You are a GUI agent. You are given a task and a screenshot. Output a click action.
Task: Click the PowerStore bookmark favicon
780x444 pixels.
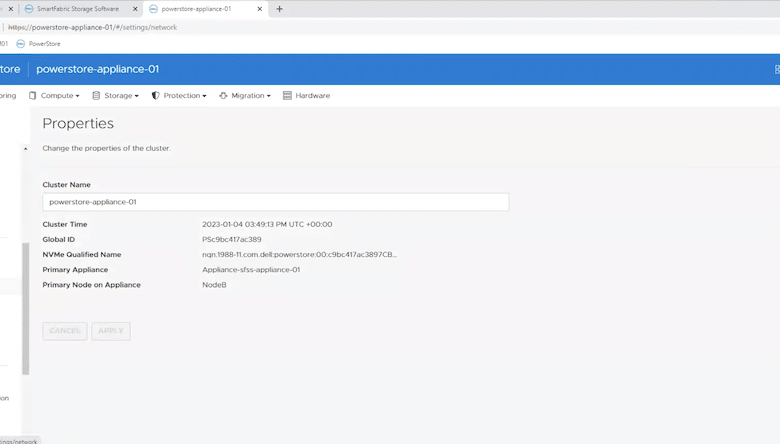click(20, 44)
